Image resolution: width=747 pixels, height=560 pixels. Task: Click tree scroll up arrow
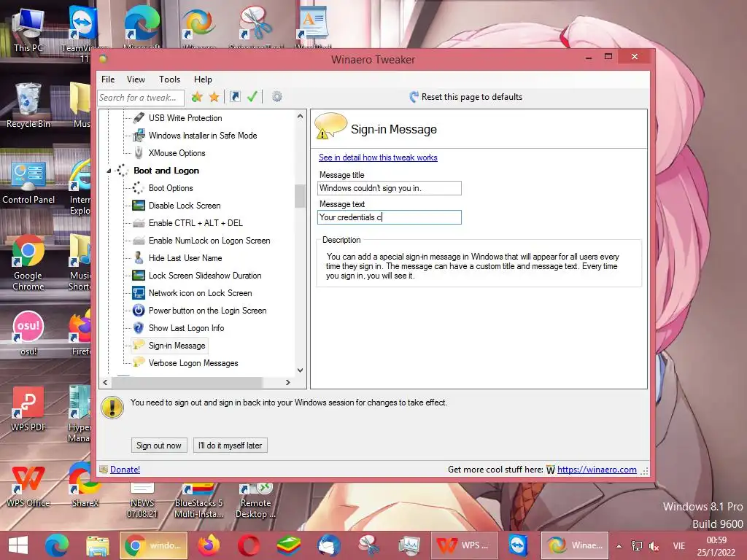[300, 116]
